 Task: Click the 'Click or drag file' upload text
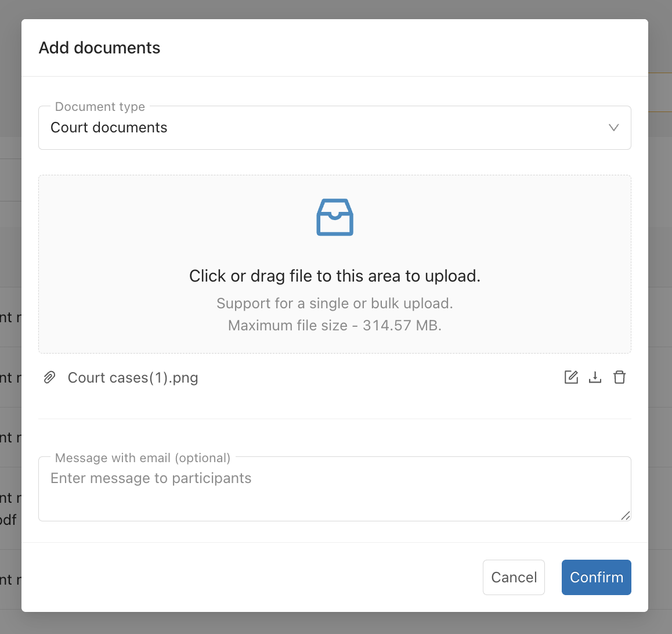coord(335,276)
